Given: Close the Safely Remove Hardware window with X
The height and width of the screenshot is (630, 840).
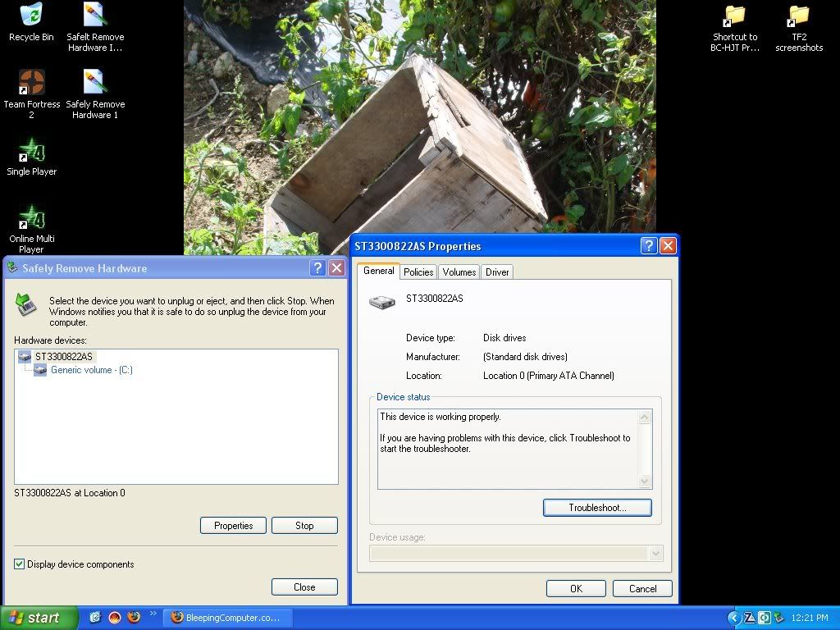Looking at the screenshot, I should pyautogui.click(x=336, y=268).
